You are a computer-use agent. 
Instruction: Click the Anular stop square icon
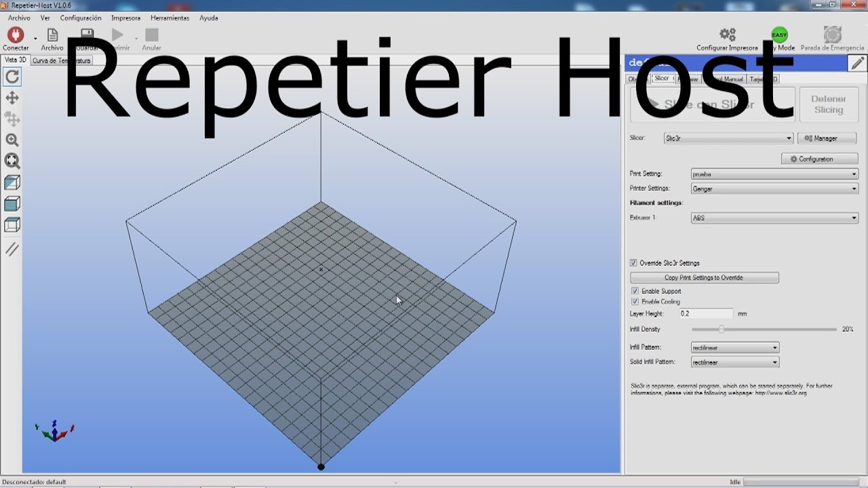[x=151, y=35]
